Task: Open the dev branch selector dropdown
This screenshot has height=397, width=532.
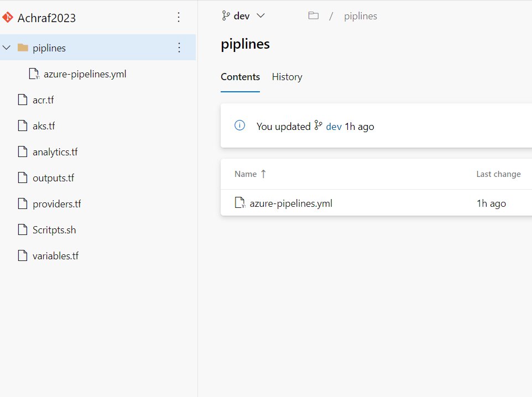Action: 243,15
